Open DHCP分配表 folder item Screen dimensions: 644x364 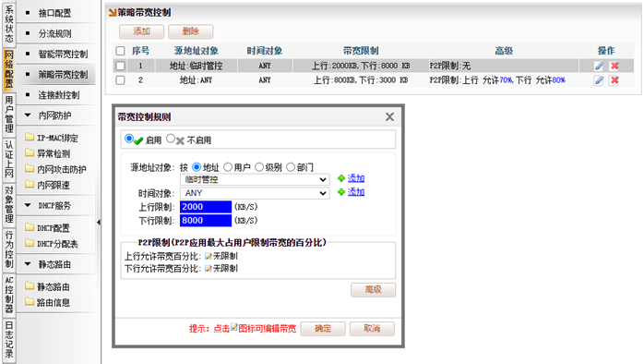point(52,244)
